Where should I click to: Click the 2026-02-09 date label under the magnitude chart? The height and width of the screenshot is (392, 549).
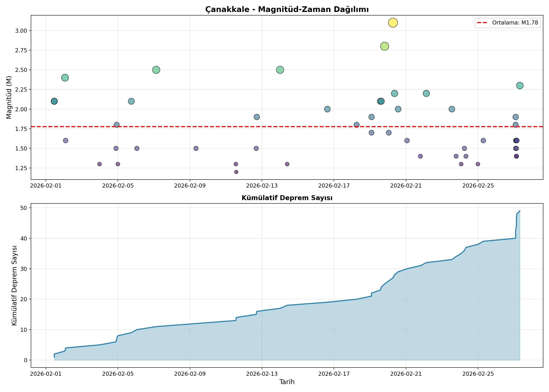pos(190,186)
